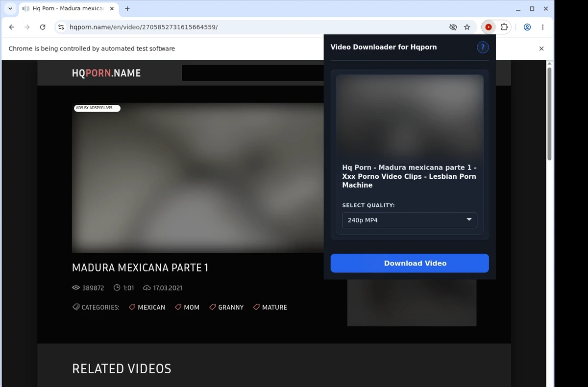Open Chrome's three-dot menu
This screenshot has width=588, height=387.
(543, 27)
